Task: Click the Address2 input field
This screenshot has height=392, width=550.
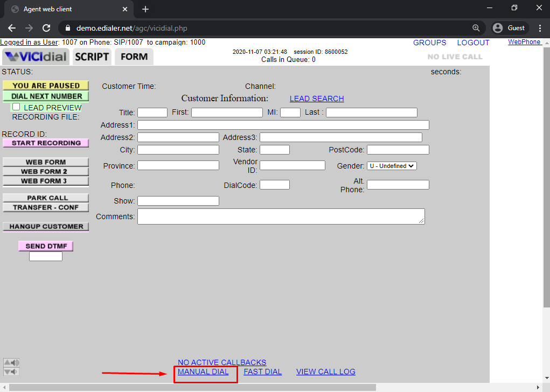Action: [x=178, y=137]
